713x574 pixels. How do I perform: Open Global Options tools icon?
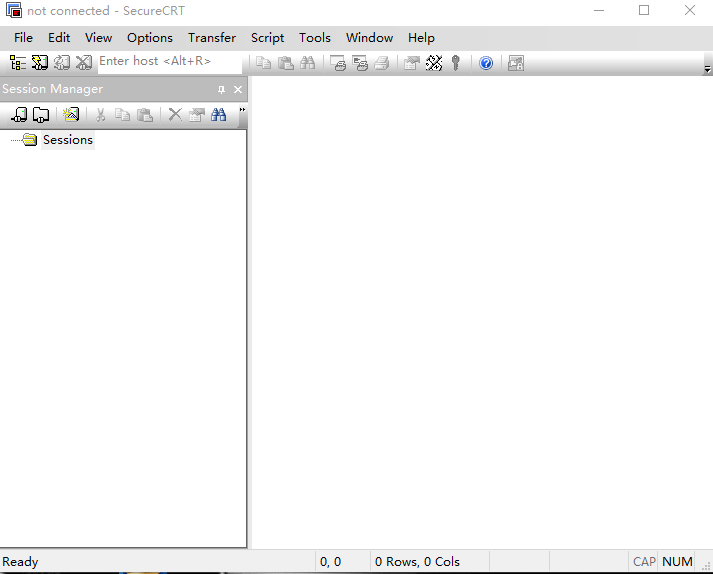coord(434,63)
